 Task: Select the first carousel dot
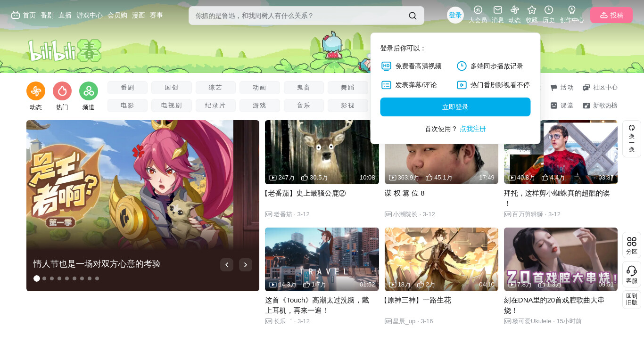(37, 278)
